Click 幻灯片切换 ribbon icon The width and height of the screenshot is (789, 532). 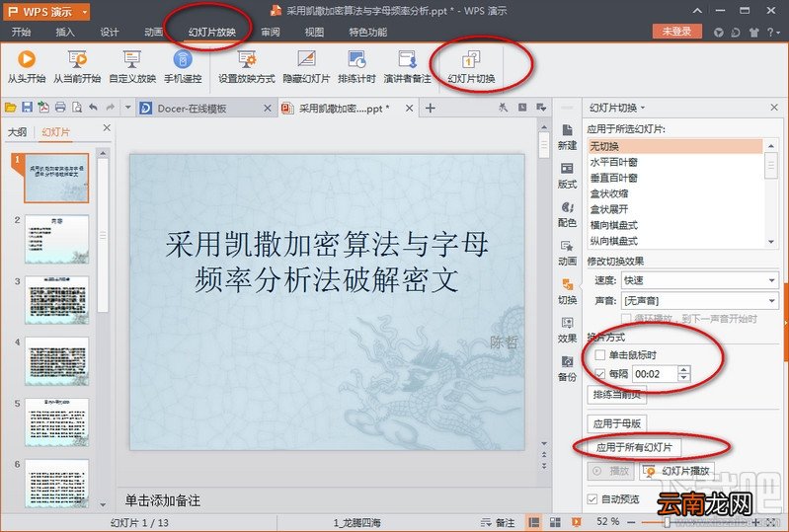[471, 66]
